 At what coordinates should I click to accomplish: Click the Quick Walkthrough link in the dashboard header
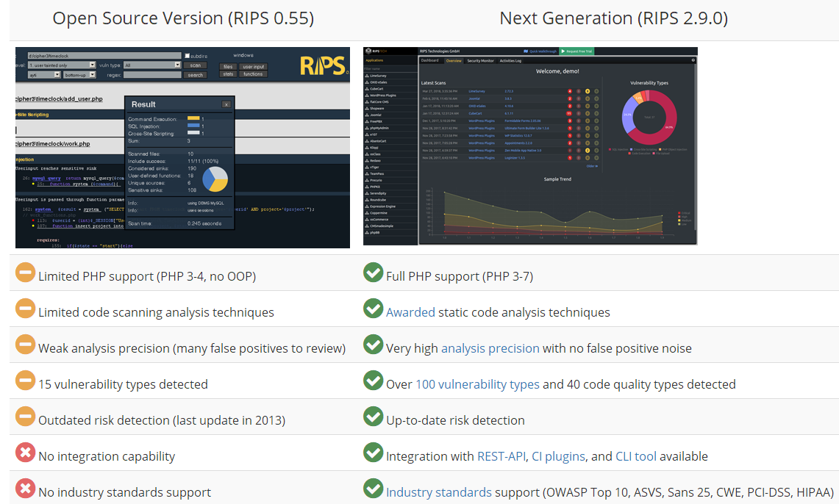540,51
